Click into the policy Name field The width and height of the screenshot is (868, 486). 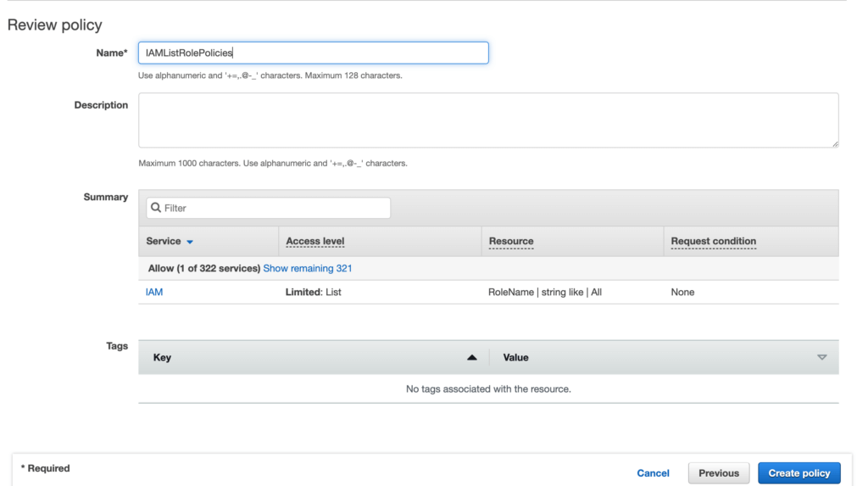click(313, 53)
